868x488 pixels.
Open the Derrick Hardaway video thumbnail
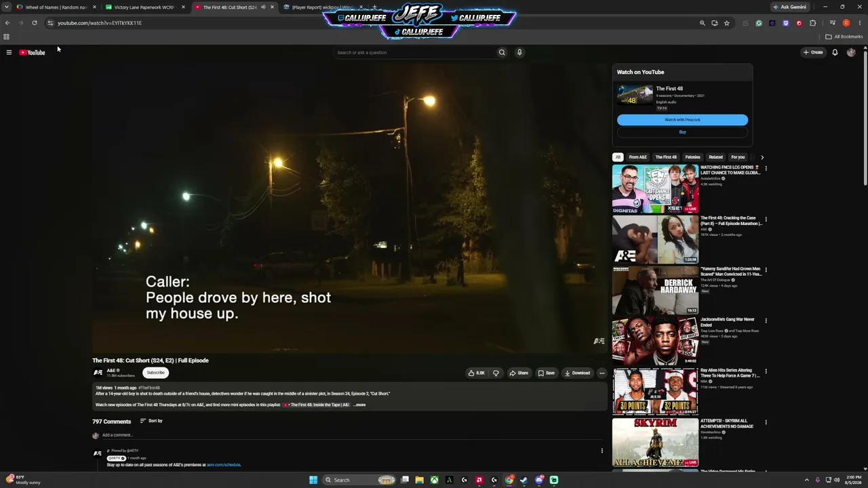click(655, 290)
